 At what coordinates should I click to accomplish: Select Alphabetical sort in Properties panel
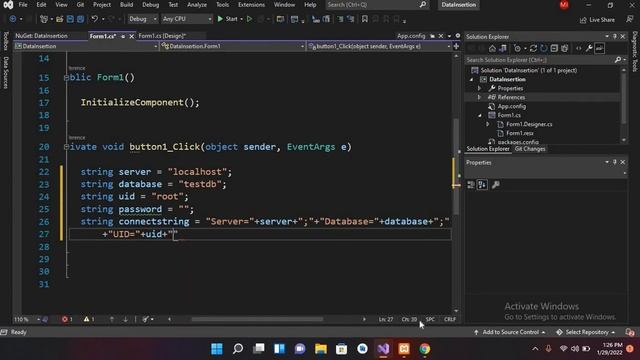[x=482, y=185]
